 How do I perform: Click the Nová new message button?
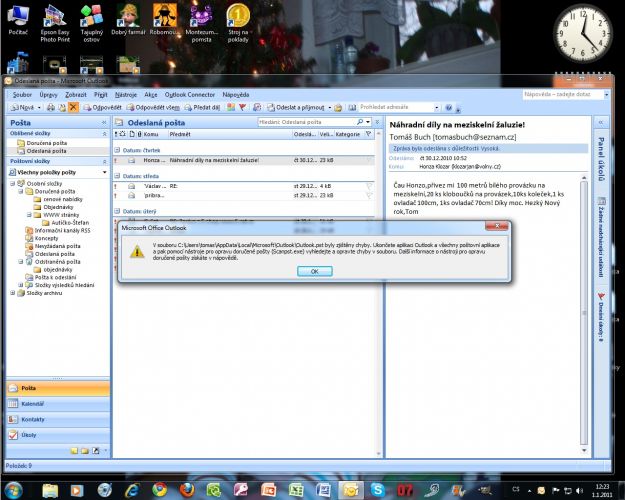click(x=23, y=107)
